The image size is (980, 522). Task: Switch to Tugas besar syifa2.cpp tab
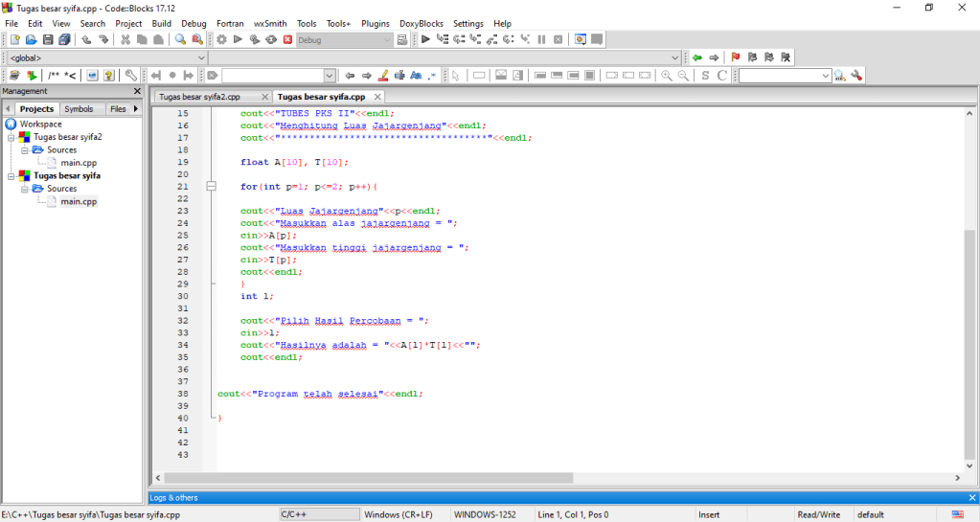click(x=199, y=97)
